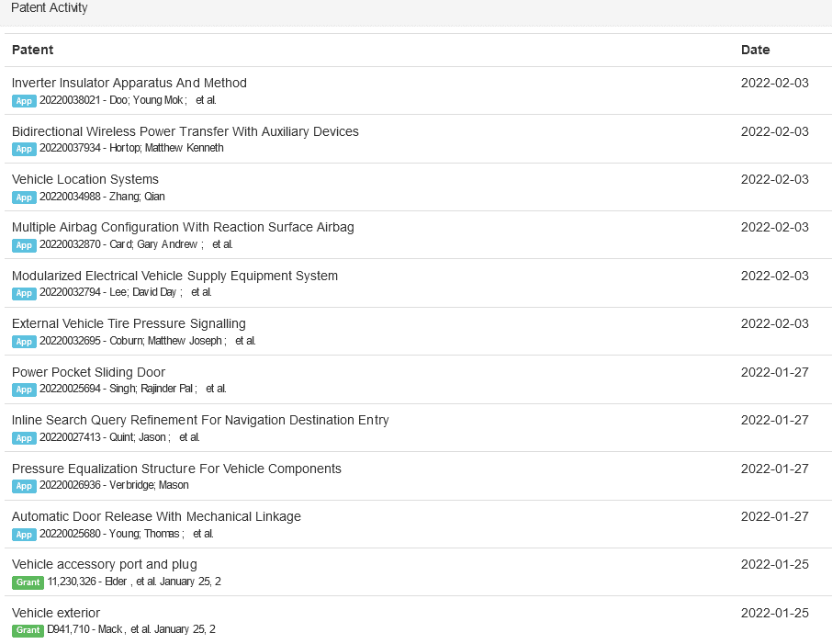Click App badge for 20220037934
This screenshot has height=644, width=832.
24,149
